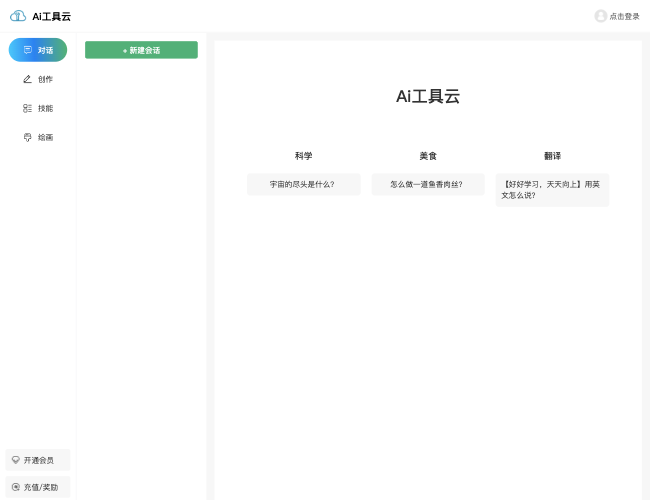Open the 绘画 painting menu item
The width and height of the screenshot is (650, 500).
coord(38,137)
